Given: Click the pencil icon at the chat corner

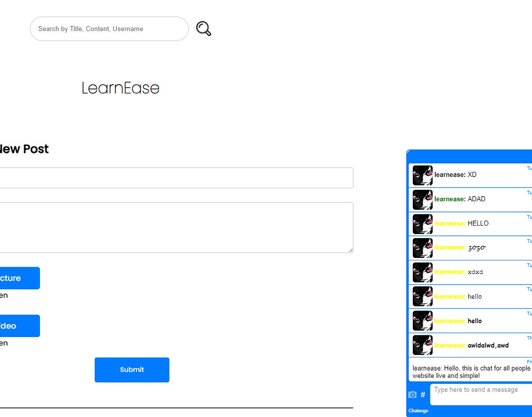Looking at the screenshot, I should (x=408, y=151).
